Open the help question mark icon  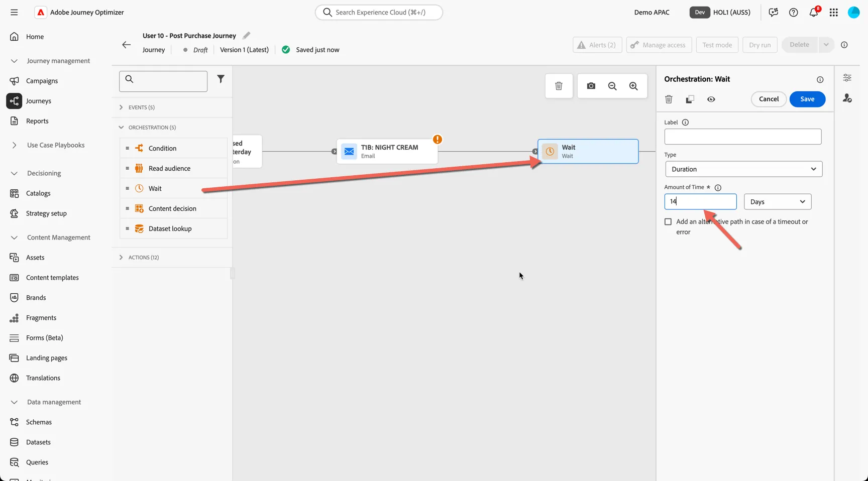click(793, 13)
